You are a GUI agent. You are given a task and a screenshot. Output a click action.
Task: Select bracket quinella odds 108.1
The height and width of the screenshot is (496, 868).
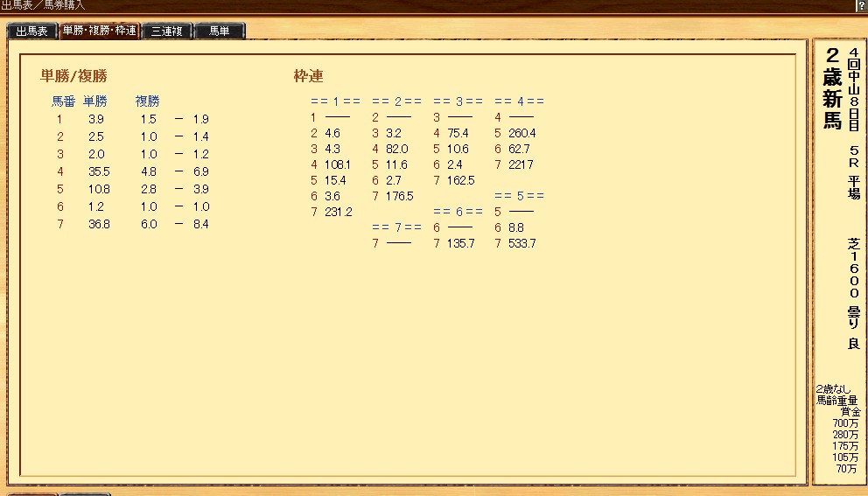(x=338, y=165)
